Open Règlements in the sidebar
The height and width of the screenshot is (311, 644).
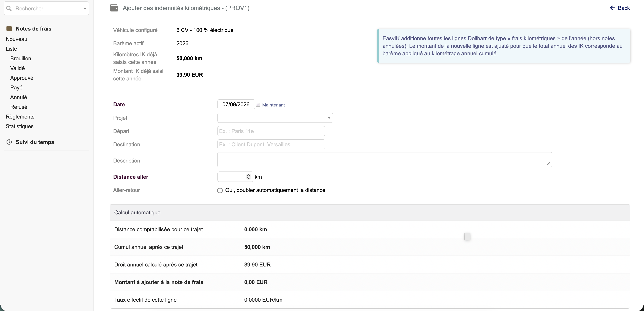(x=20, y=117)
